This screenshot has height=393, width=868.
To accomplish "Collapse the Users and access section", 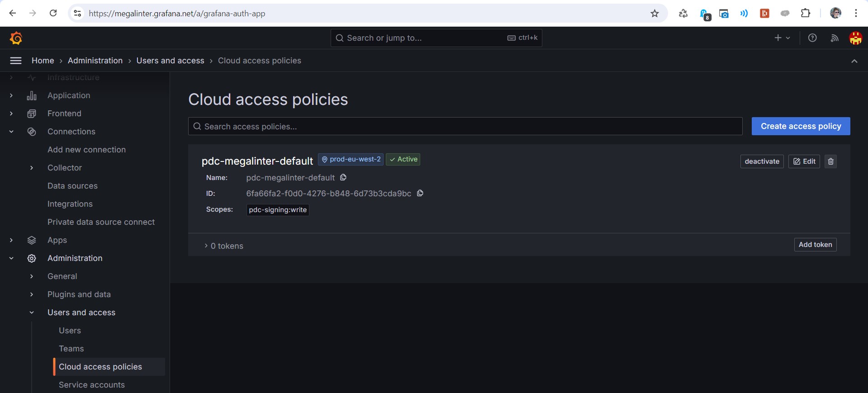I will coord(32,313).
